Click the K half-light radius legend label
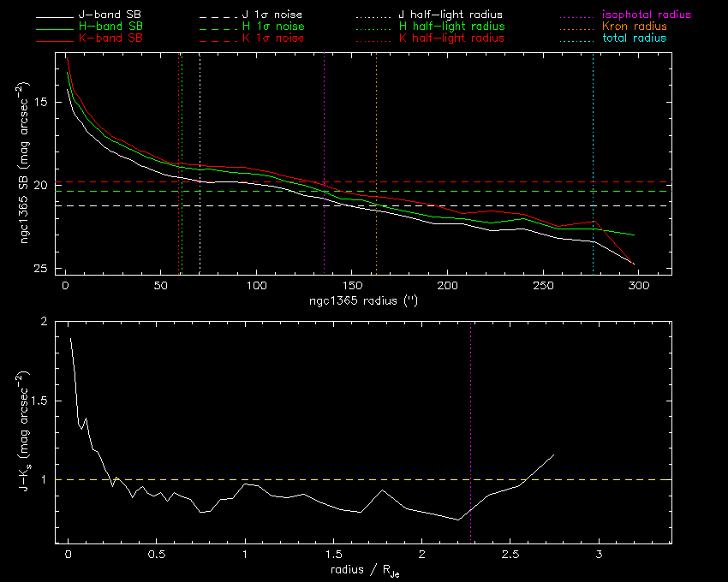728x582 pixels. point(451,39)
